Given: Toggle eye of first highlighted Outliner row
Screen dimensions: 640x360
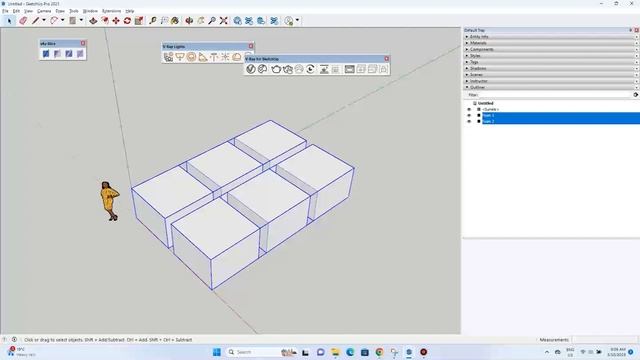Looking at the screenshot, I should pyautogui.click(x=469, y=116).
